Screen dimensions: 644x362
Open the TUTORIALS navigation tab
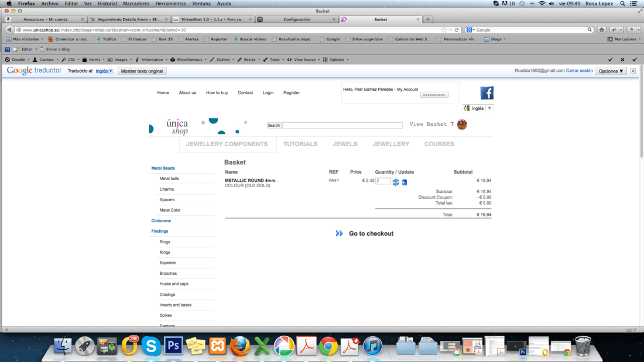tap(300, 144)
